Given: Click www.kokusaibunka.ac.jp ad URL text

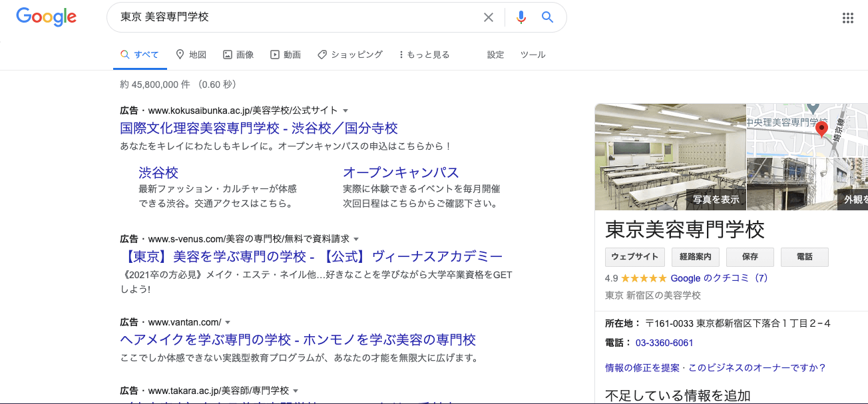Looking at the screenshot, I should coord(243,110).
